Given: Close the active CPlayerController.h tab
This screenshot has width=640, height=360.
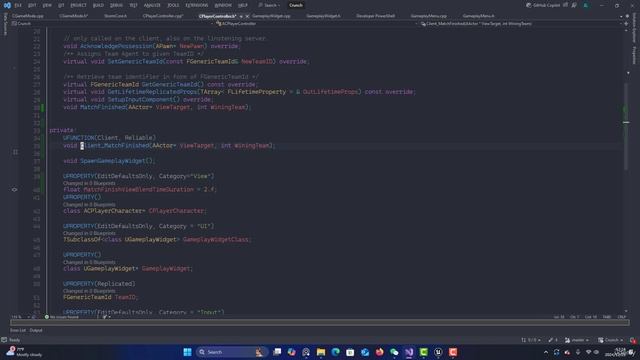Looking at the screenshot, I should point(247,16).
